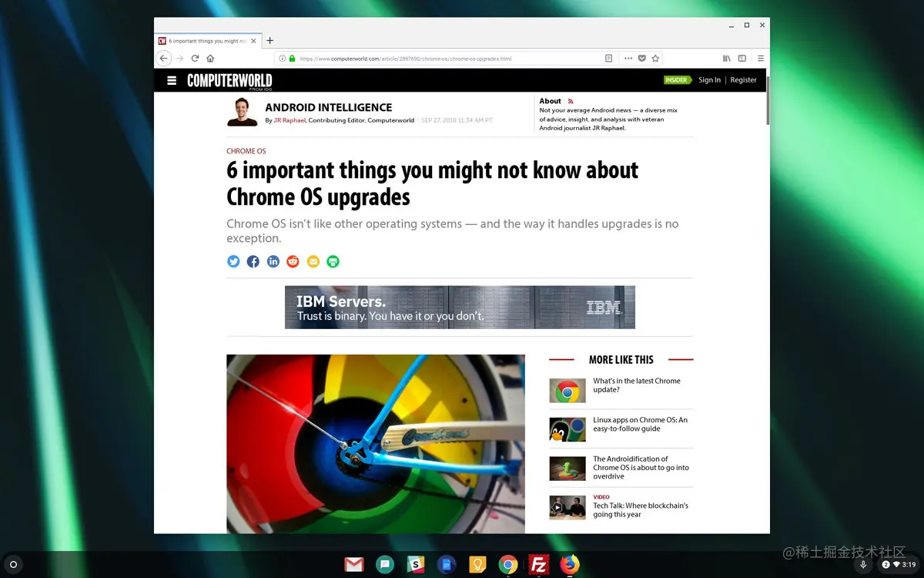Open Slack from the shelf

pos(416,565)
